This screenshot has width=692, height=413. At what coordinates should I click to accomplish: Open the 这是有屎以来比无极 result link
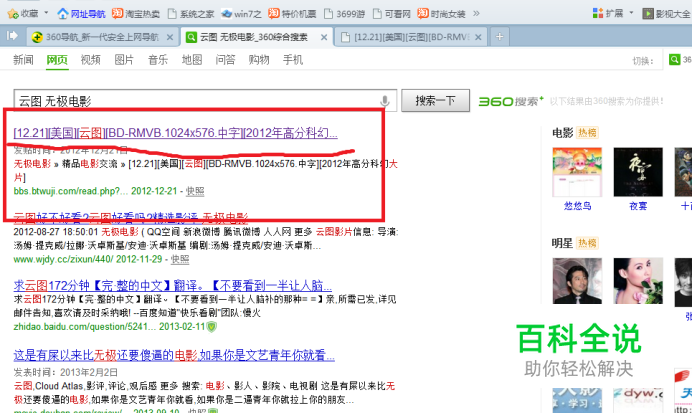(174, 355)
